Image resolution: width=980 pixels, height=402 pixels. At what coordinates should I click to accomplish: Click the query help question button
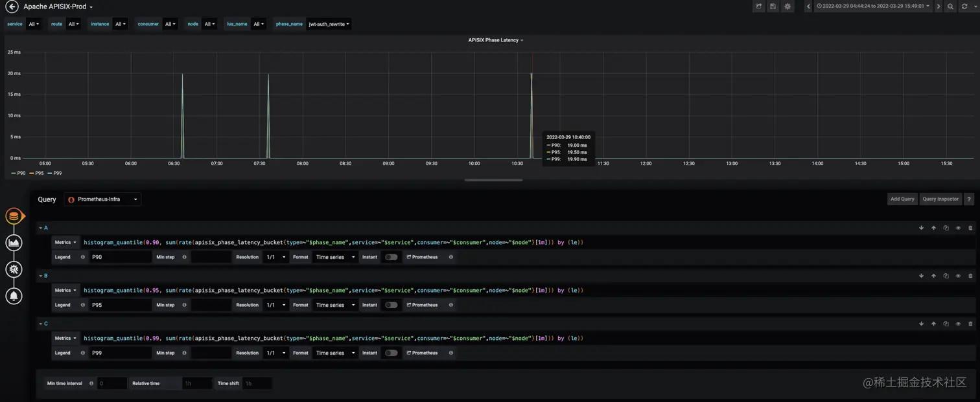pos(969,199)
